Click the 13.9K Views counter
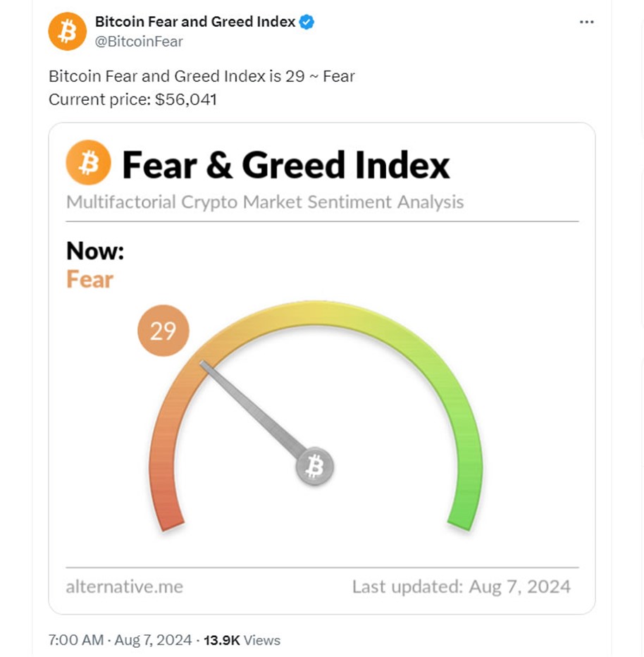The height and width of the screenshot is (657, 644). click(242, 640)
